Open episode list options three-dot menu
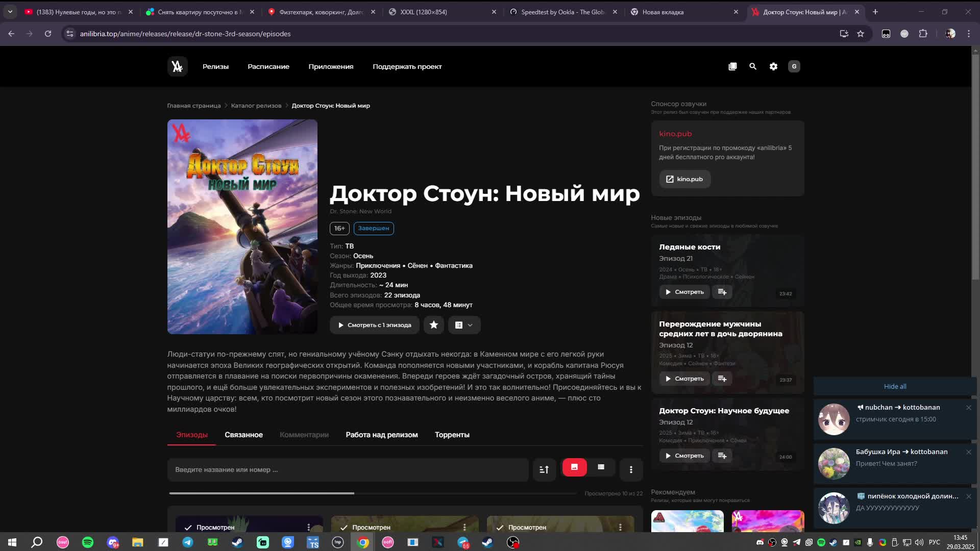The image size is (980, 551). [x=631, y=469]
